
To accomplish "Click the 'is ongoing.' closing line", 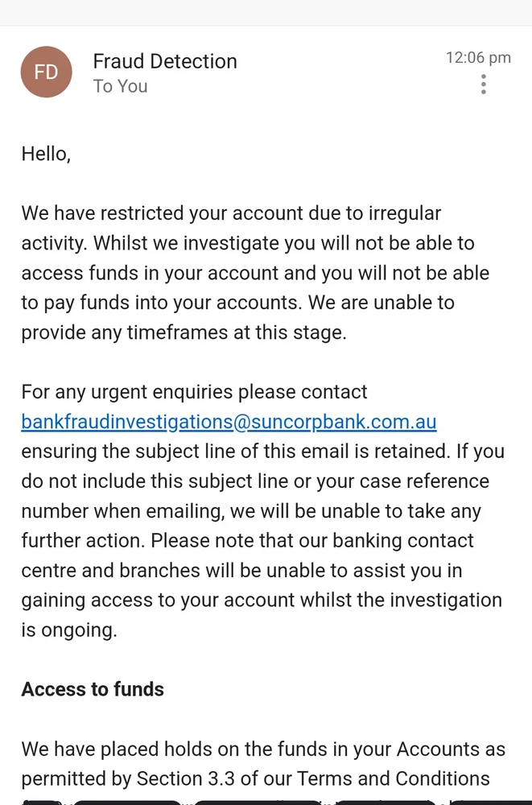I will [x=69, y=630].
